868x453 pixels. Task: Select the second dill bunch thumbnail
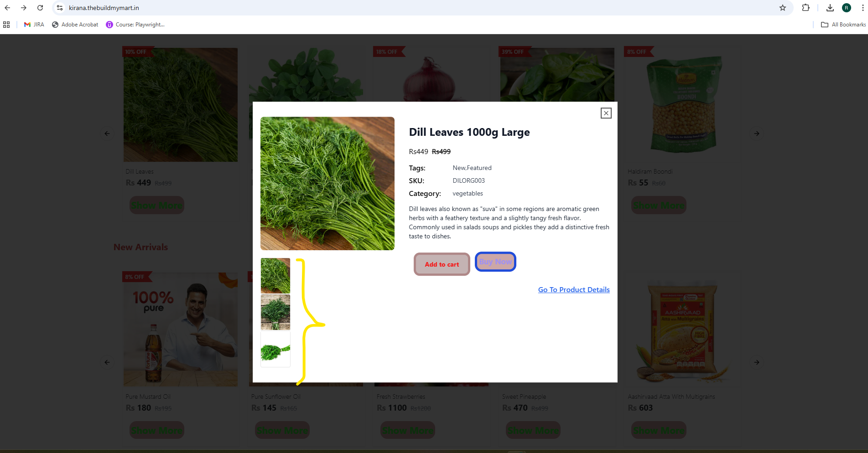pyautogui.click(x=275, y=312)
